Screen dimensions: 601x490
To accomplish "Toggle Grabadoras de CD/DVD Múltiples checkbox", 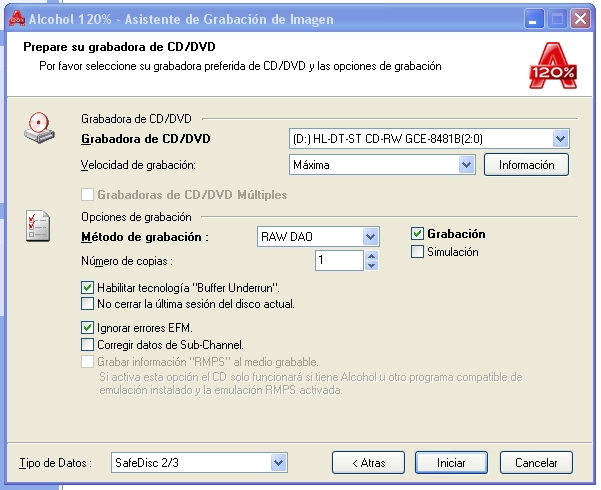I will tap(87, 195).
